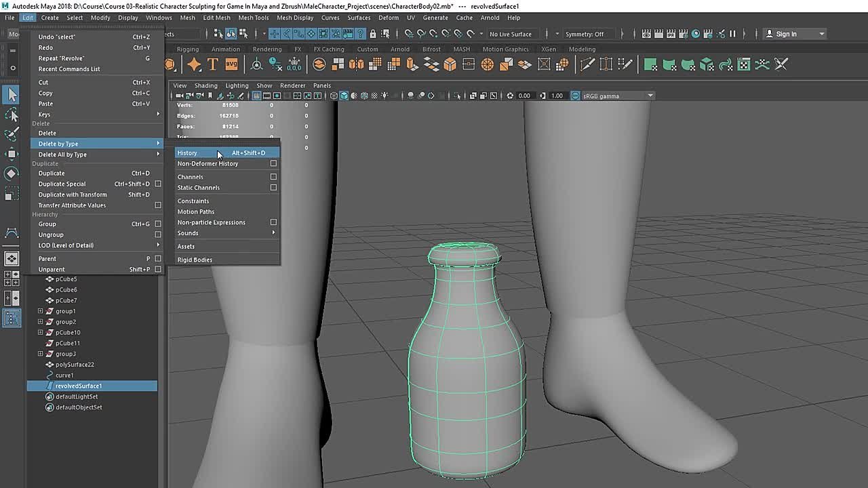This screenshot has height=488, width=868.
Task: Click the Outliner layout icon in left sidebar
Action: click(x=12, y=318)
